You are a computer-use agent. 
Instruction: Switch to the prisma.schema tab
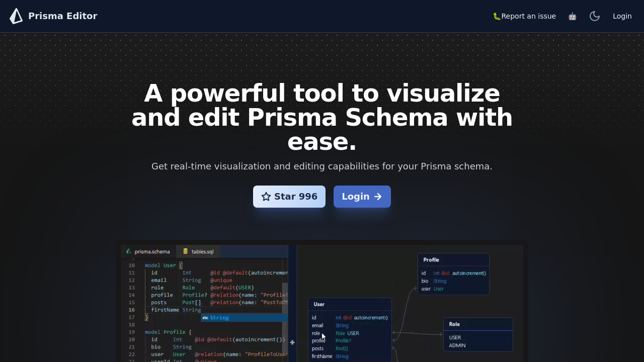click(x=151, y=251)
